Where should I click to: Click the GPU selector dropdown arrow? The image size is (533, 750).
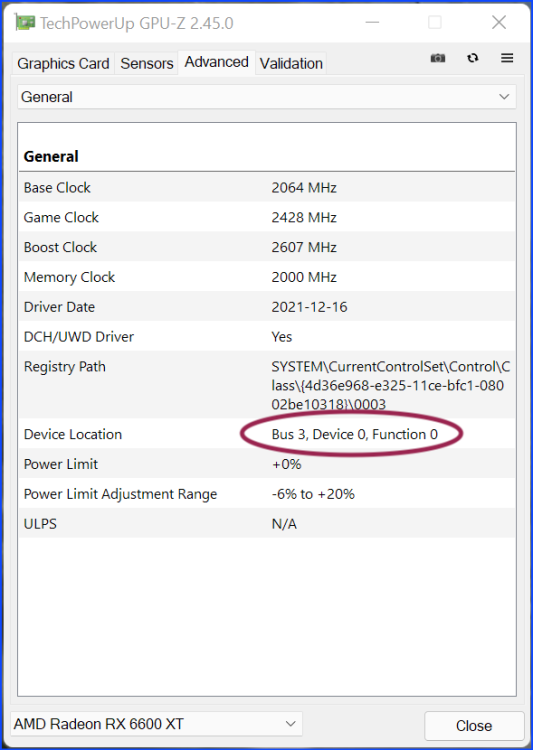click(290, 724)
